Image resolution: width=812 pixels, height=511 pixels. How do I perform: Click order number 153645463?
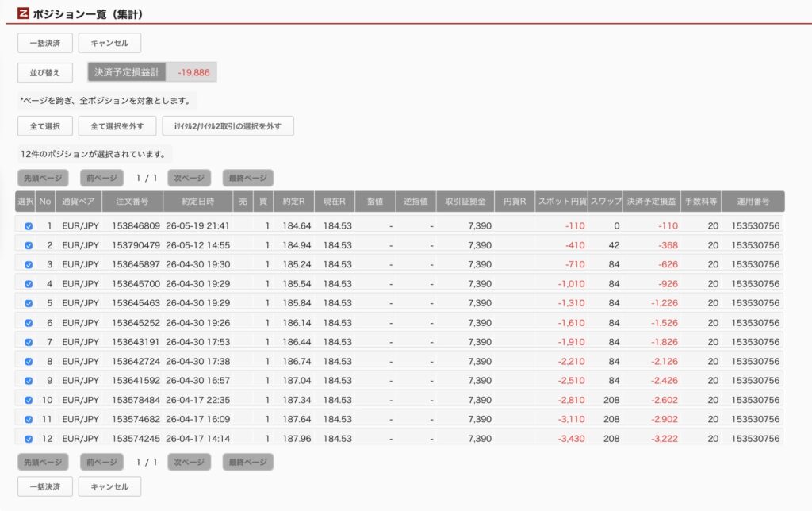tap(136, 303)
